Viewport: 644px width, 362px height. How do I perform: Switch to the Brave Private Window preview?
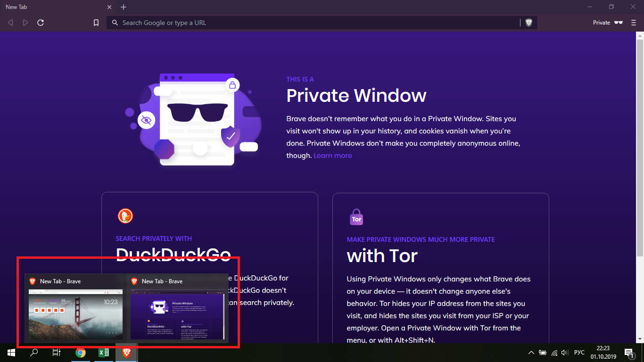point(178,308)
